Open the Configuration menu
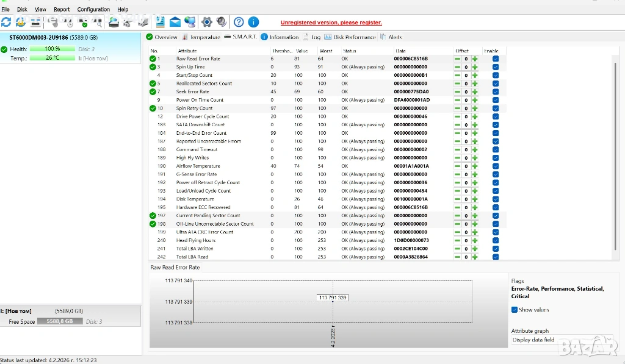Image resolution: width=625 pixels, height=364 pixels. click(93, 10)
